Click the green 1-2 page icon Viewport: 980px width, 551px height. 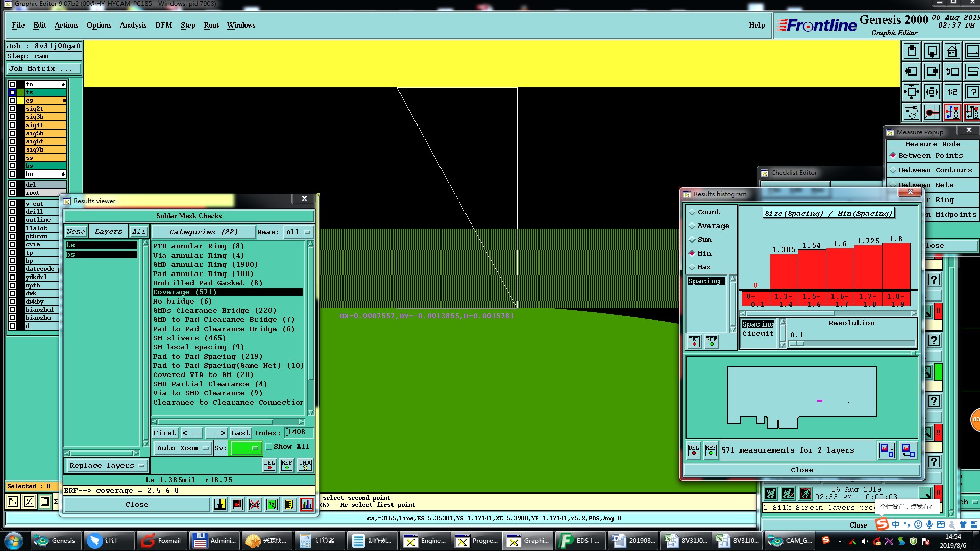[272, 505]
